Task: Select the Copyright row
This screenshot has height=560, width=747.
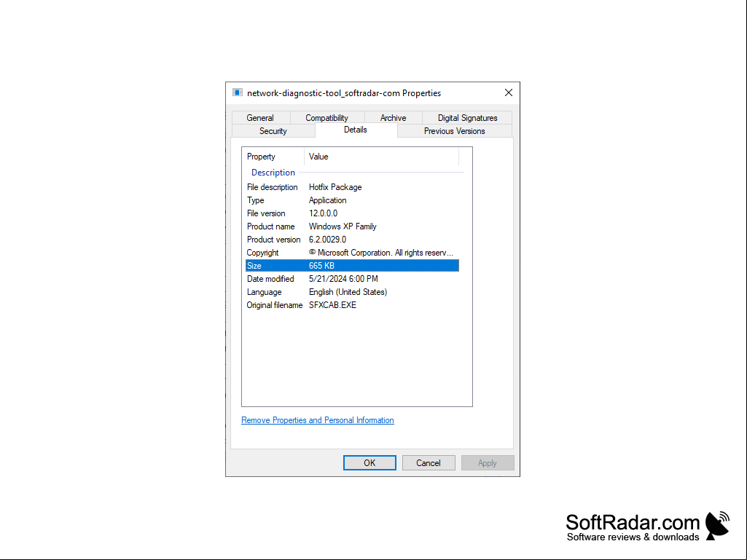Action: pyautogui.click(x=352, y=253)
